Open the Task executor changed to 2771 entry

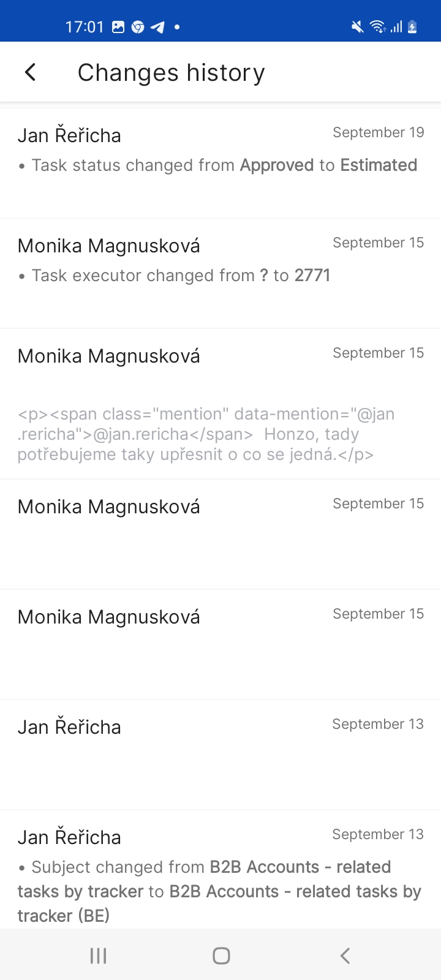pos(181,276)
